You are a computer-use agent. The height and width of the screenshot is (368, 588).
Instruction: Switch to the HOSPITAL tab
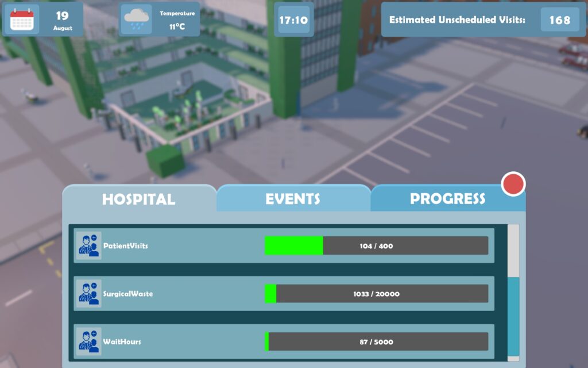pos(138,199)
